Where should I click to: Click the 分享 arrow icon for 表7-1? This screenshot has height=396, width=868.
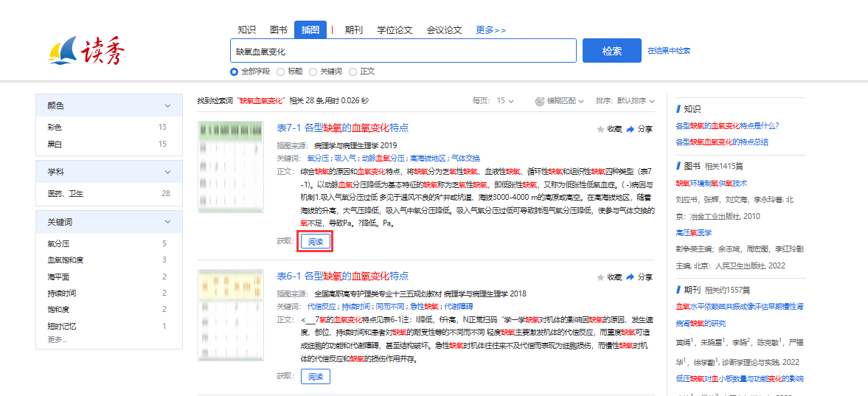tap(631, 129)
